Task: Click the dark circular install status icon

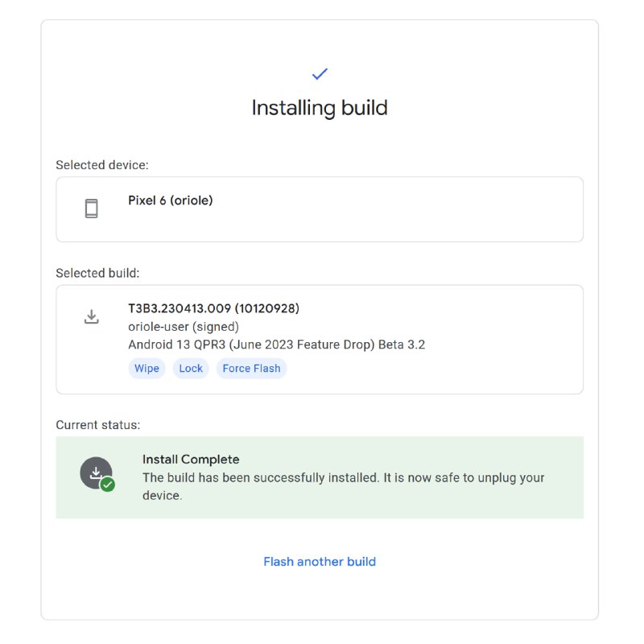Action: 95,473
